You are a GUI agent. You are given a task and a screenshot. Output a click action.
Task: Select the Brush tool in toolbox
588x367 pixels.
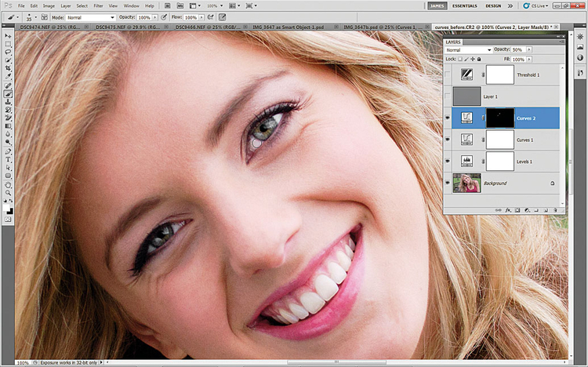[x=8, y=94]
